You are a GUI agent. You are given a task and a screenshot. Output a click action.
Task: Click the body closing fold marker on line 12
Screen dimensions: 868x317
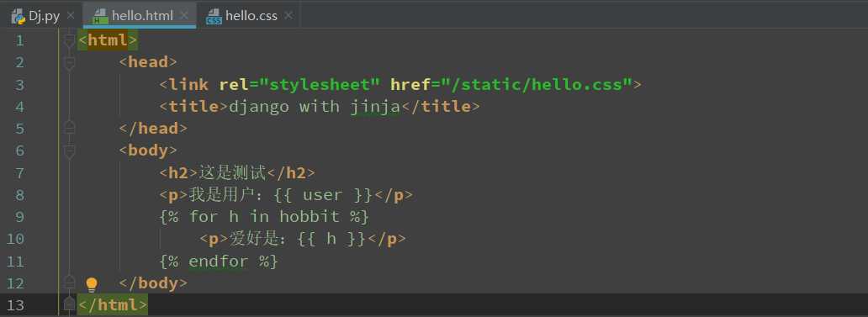(x=69, y=283)
